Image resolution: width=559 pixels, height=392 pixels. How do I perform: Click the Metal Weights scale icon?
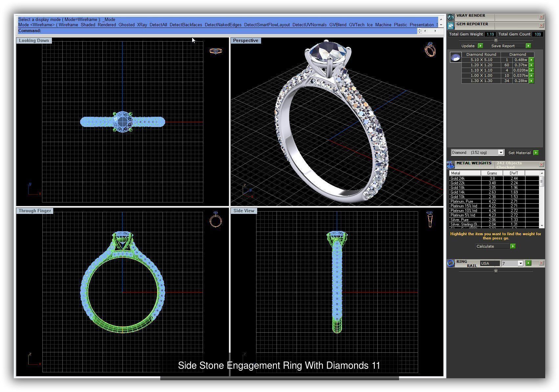[451, 165]
